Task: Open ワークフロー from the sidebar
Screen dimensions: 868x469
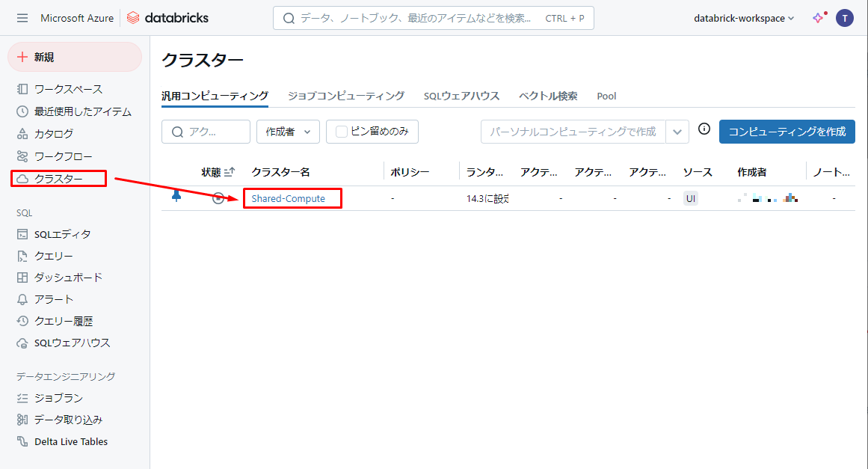Action: pos(63,156)
